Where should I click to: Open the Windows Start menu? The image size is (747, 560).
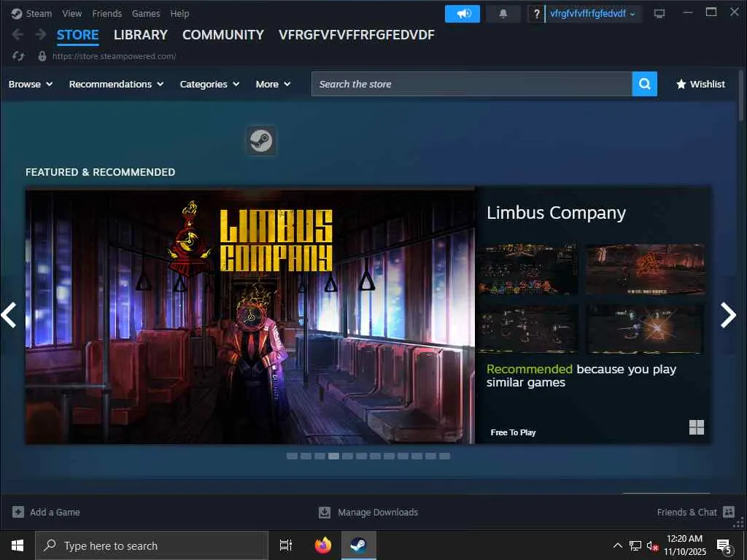point(18,545)
